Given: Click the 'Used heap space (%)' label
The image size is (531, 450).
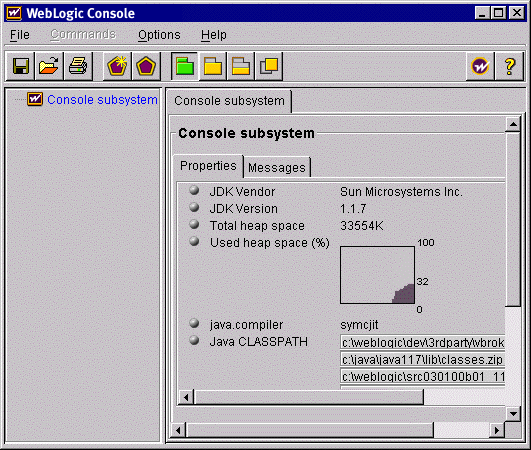Looking at the screenshot, I should (270, 243).
